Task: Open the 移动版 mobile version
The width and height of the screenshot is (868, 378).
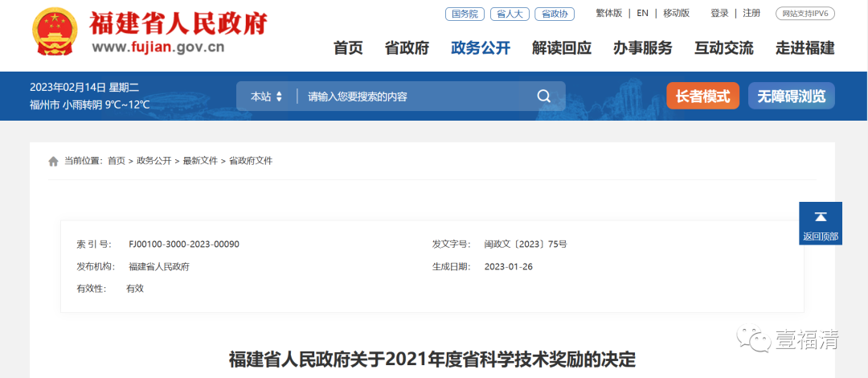Action: point(676,14)
